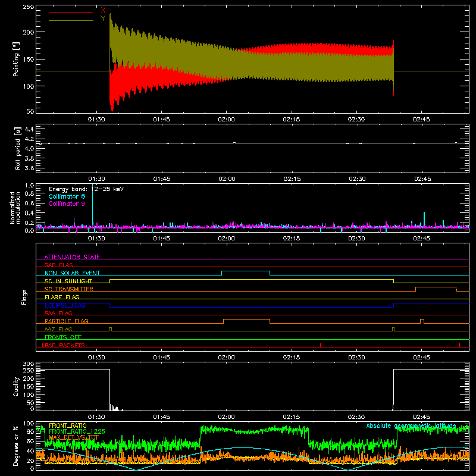Click the green FRONT_RATIO_1225 legend label
Viewport: 476px width, 476px height.
click(77, 431)
